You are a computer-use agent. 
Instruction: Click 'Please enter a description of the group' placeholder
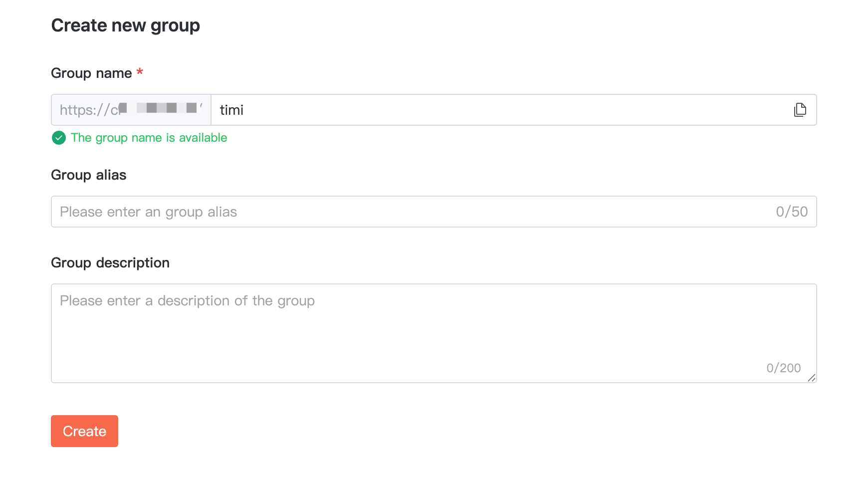(187, 301)
